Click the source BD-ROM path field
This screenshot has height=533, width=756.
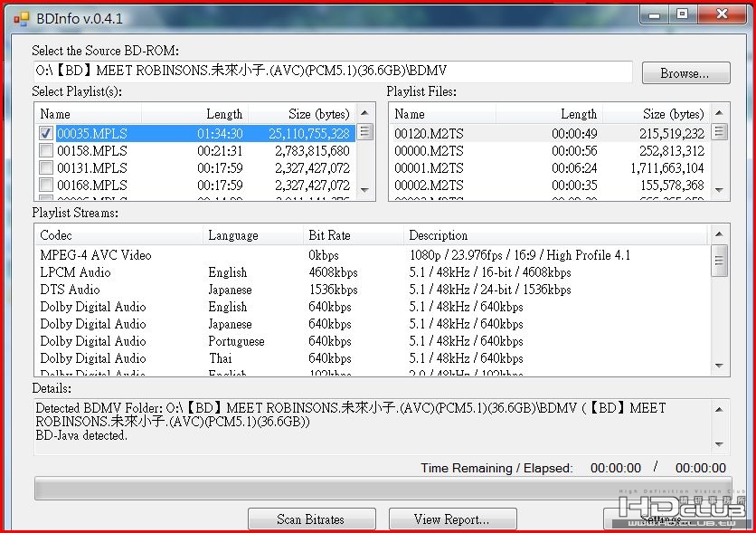333,71
